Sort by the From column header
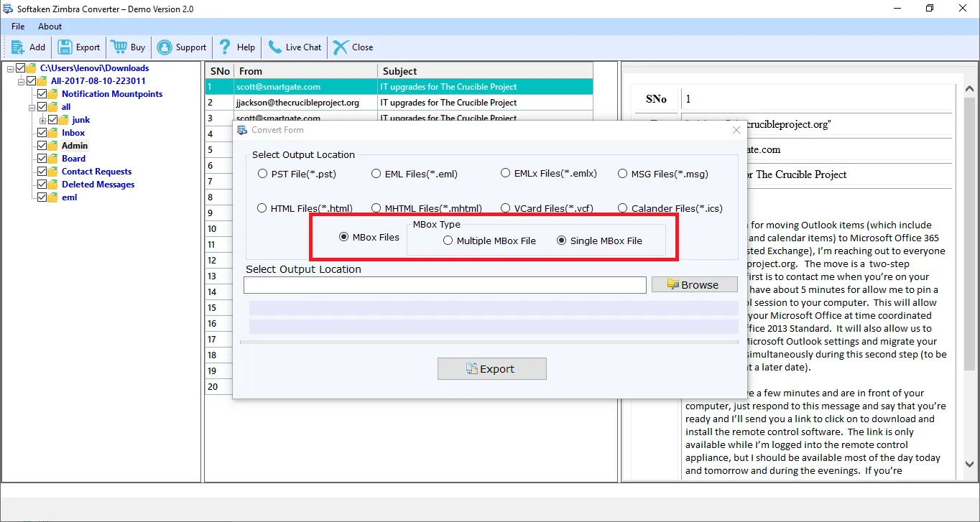 (306, 71)
